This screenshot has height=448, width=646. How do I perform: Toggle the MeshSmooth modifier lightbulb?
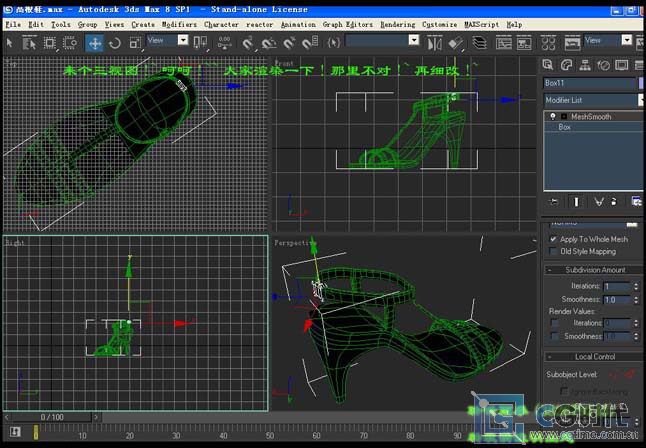(x=553, y=117)
